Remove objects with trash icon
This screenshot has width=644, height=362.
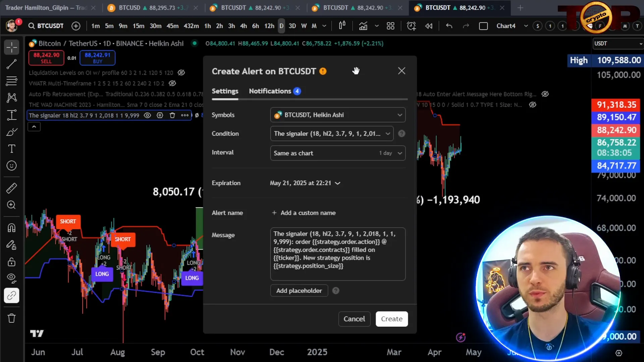click(x=11, y=318)
